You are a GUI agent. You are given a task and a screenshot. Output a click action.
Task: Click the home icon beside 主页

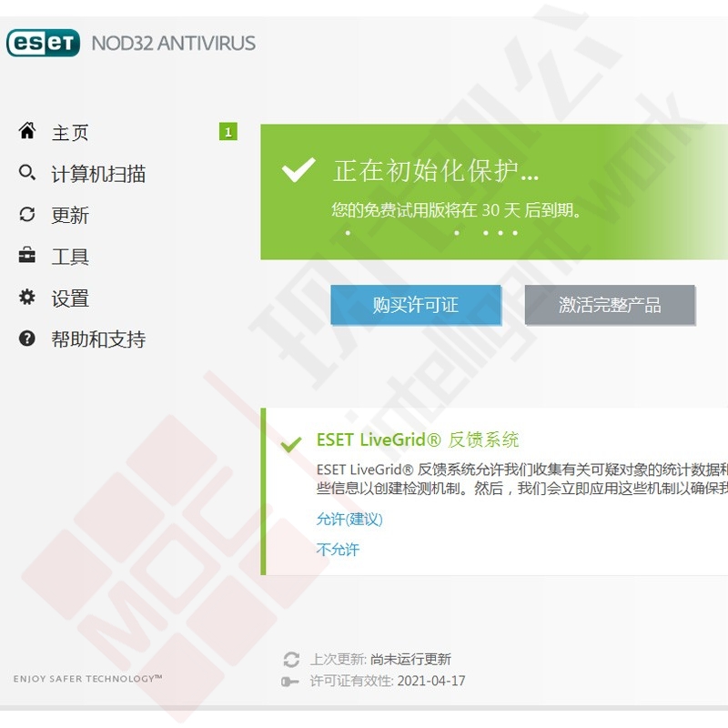[27, 131]
